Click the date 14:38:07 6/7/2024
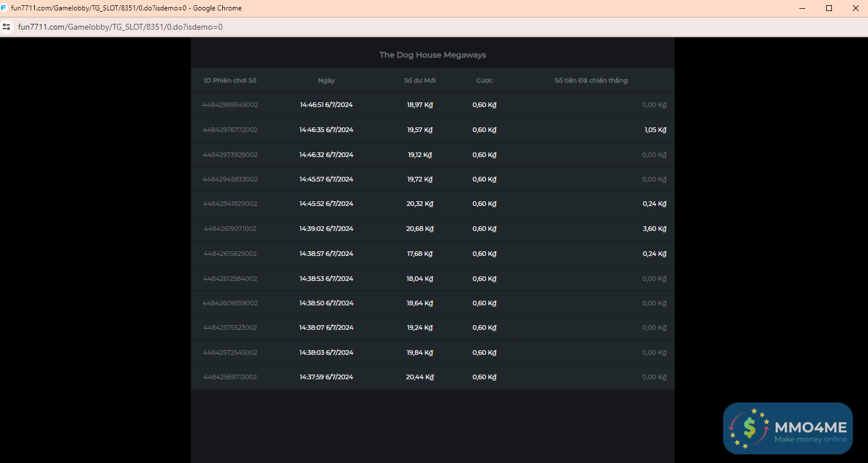The width and height of the screenshot is (868, 463). click(x=326, y=327)
